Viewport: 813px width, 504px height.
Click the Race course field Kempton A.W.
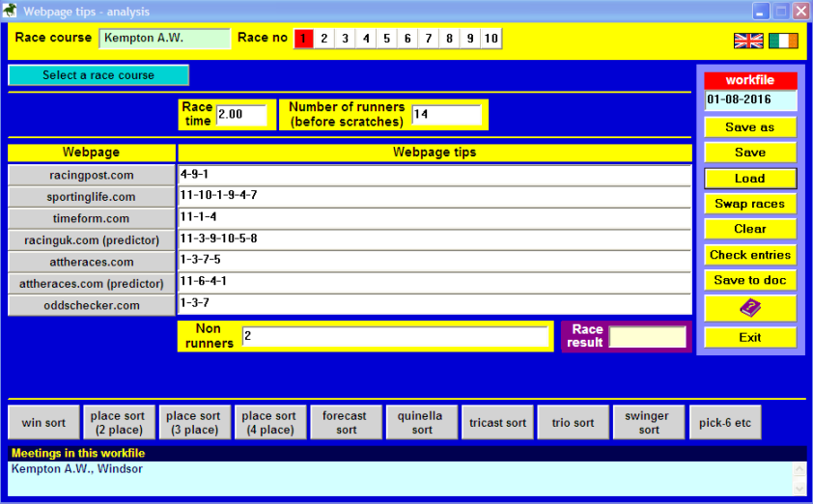[x=165, y=39]
